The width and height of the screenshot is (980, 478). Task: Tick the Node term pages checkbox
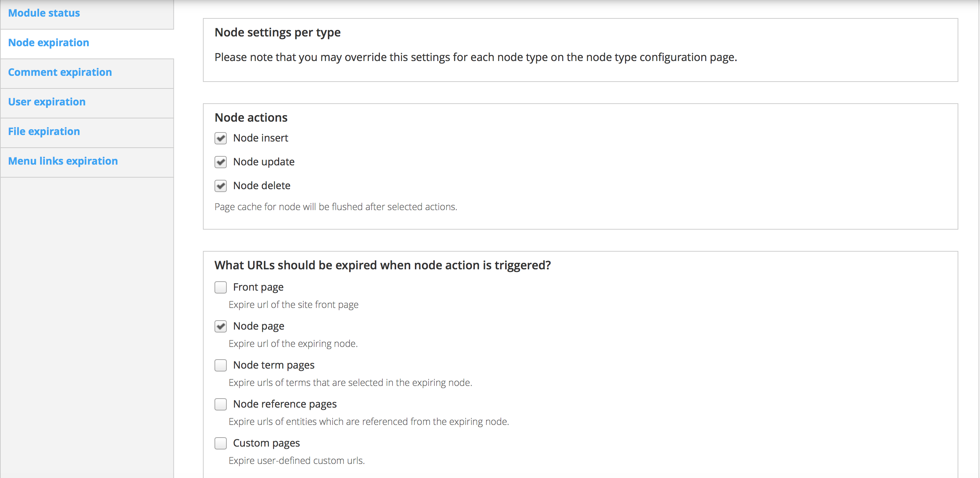(x=221, y=365)
